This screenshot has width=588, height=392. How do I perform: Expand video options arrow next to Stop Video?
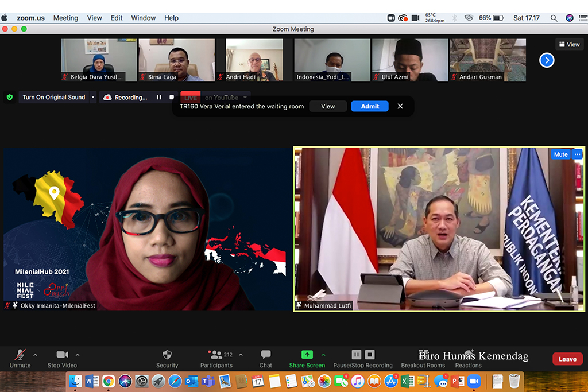(78, 355)
